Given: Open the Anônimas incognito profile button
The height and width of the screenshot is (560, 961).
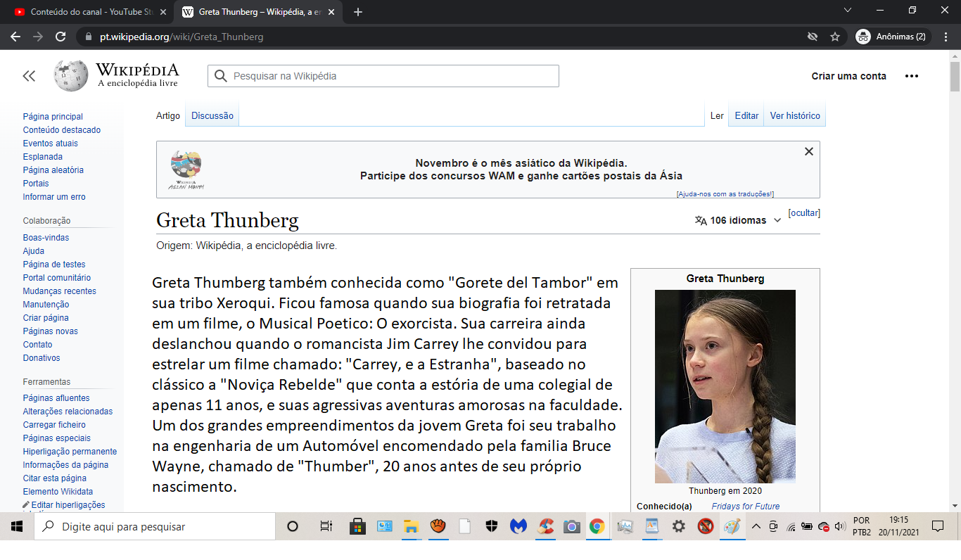Looking at the screenshot, I should 892,37.
